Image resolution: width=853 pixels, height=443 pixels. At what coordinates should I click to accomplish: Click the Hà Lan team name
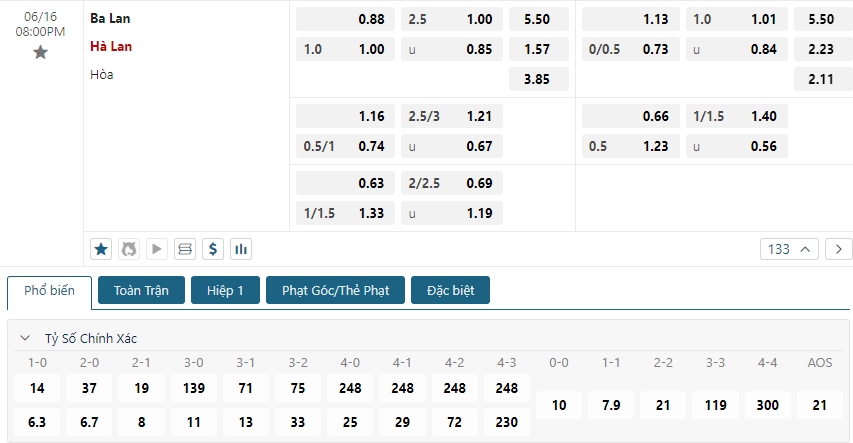point(111,46)
